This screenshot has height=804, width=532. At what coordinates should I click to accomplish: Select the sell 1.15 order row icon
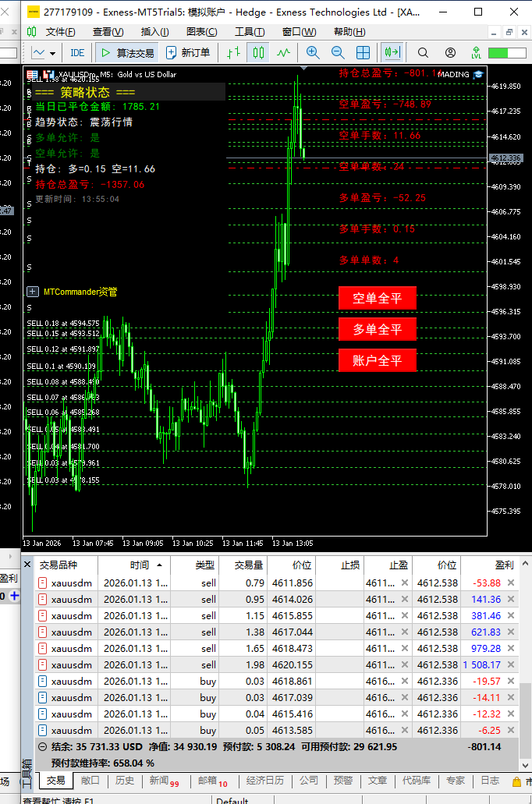coord(43,615)
